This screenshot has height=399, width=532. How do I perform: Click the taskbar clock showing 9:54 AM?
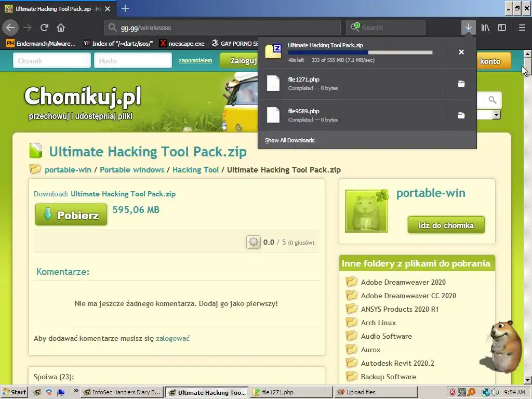[x=514, y=392]
